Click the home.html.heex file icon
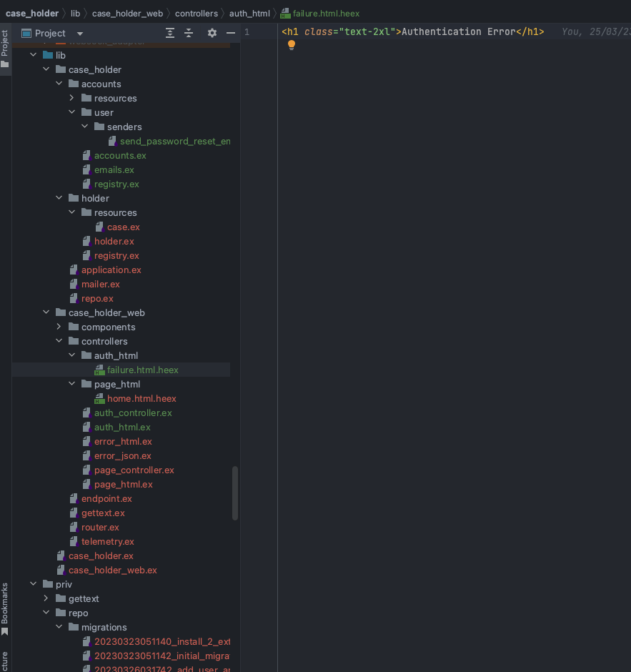631x672 pixels. pos(99,399)
